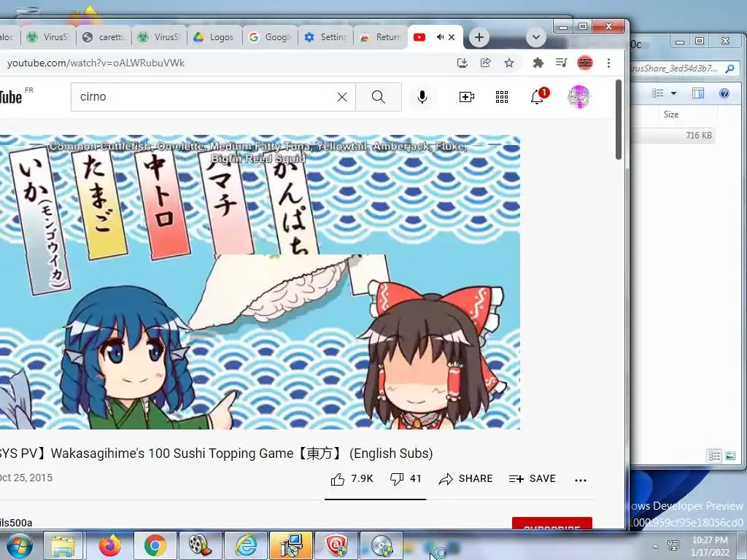Switch to the second VirusShare tab

click(159, 36)
